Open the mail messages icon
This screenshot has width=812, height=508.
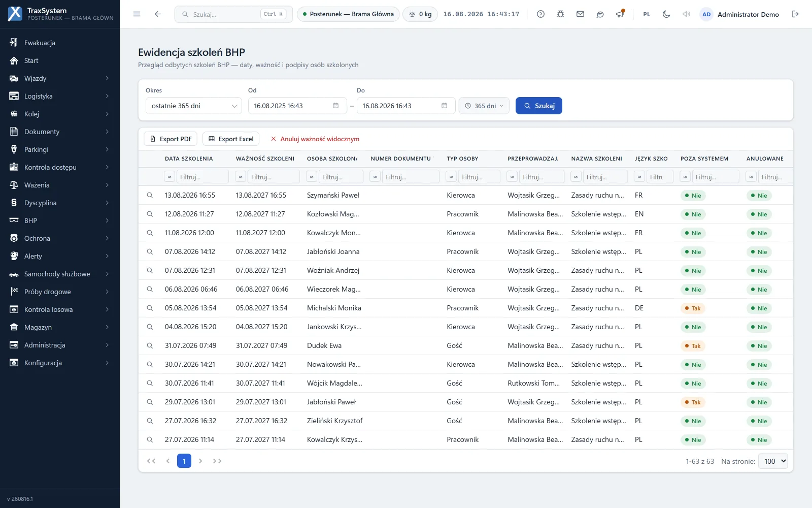(x=580, y=14)
